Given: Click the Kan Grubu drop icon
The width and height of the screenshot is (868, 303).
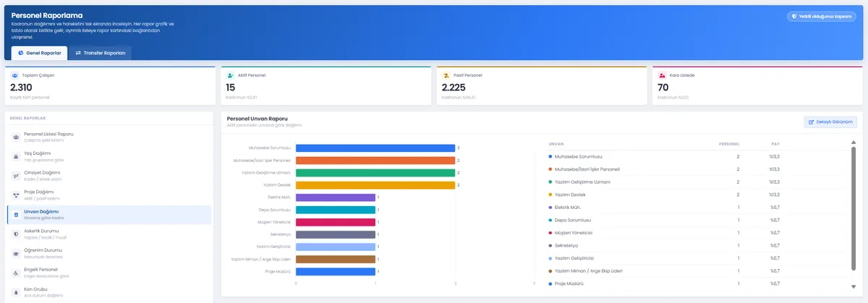Looking at the screenshot, I should pyautogui.click(x=16, y=292).
